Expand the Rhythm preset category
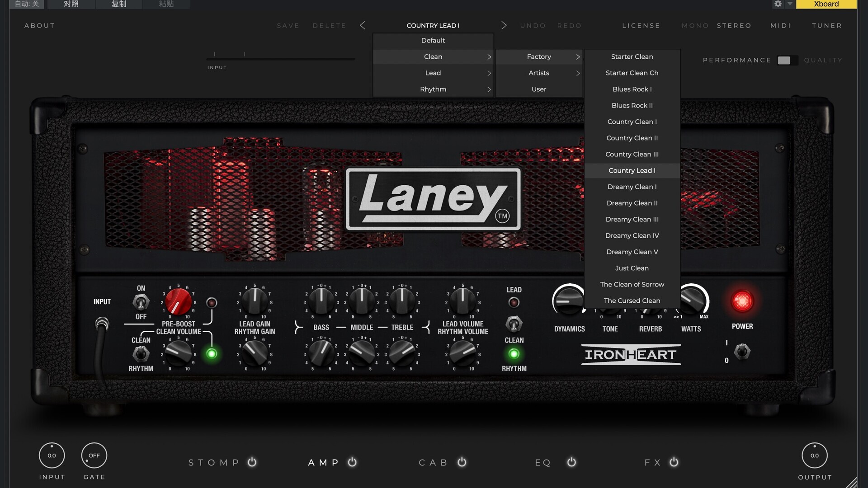 pyautogui.click(x=433, y=89)
